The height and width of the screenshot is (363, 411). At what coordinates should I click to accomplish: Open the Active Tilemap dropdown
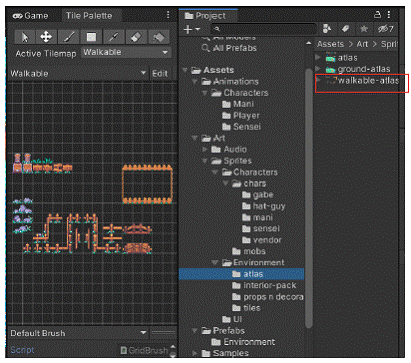point(126,52)
